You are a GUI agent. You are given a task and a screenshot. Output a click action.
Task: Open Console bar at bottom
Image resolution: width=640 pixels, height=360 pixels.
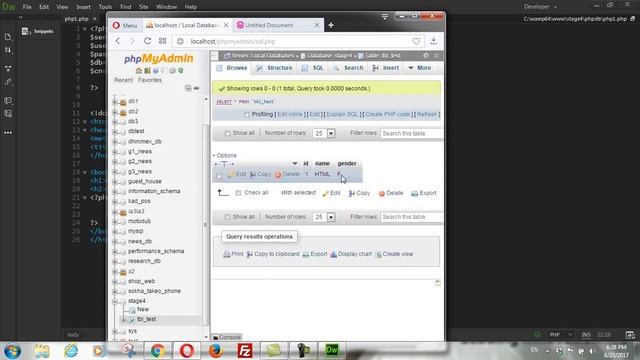click(227, 338)
